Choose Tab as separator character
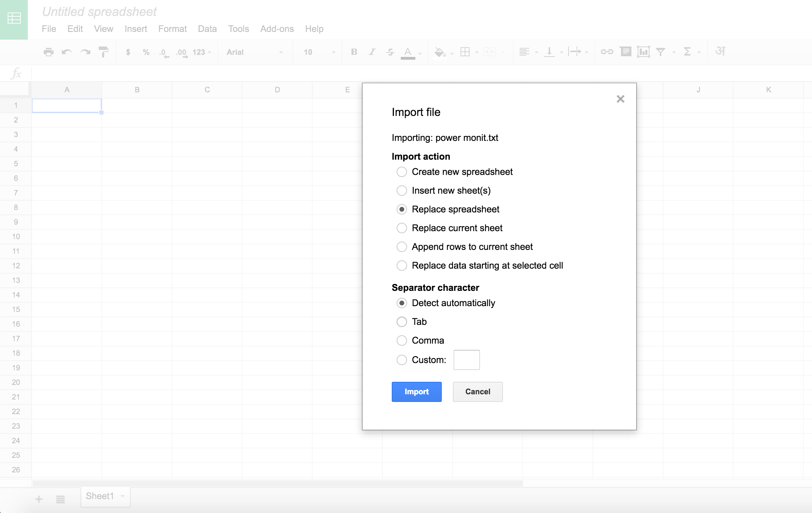Image resolution: width=812 pixels, height=513 pixels. tap(401, 321)
